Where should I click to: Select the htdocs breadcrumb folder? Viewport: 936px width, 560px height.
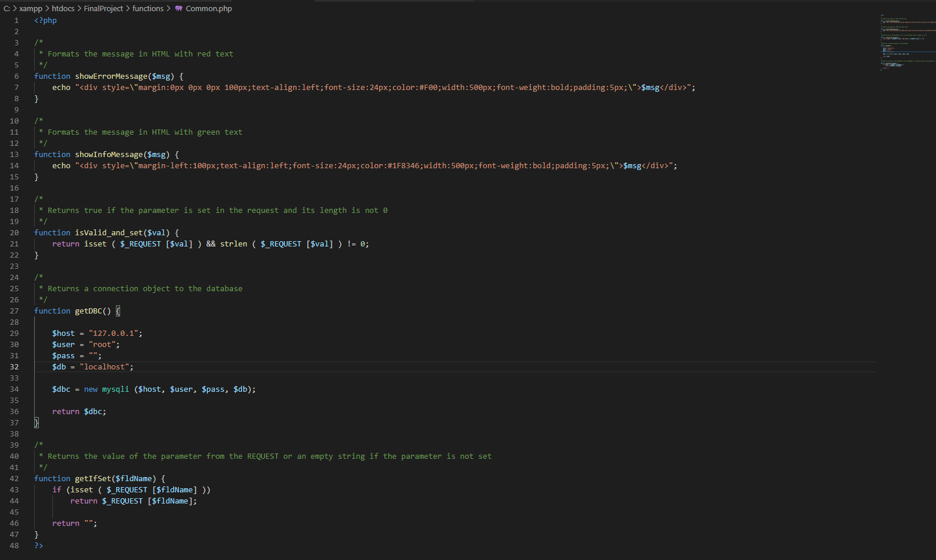[63, 8]
